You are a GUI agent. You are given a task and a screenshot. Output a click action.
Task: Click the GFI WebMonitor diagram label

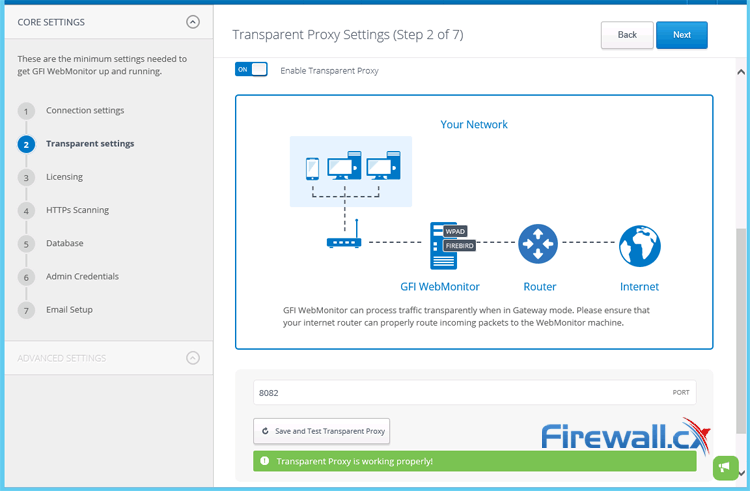point(440,286)
